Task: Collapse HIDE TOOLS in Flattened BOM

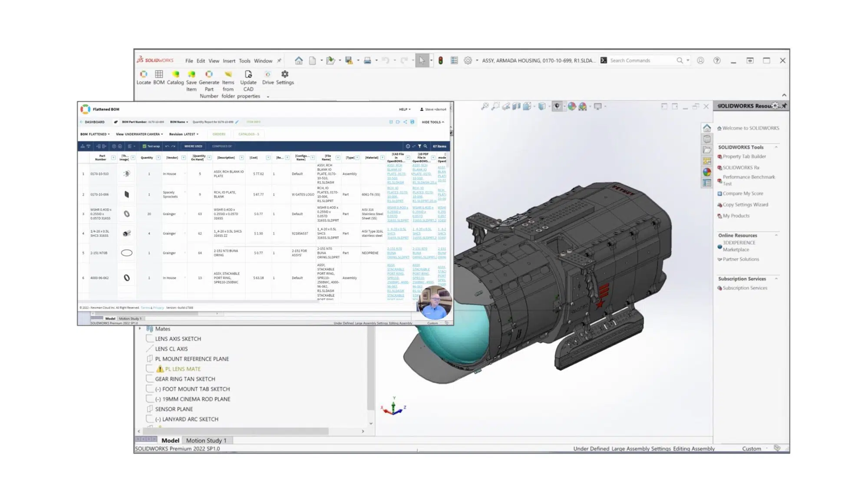Action: point(433,122)
